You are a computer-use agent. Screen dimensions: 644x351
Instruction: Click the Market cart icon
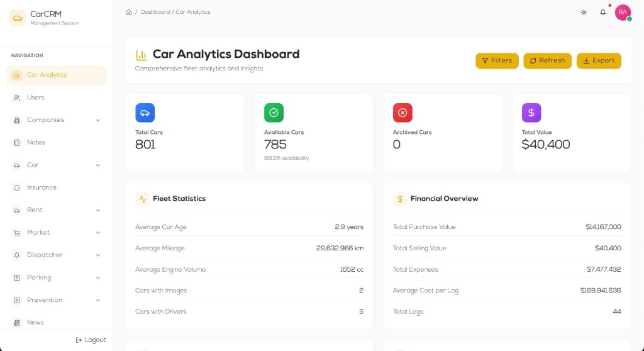(17, 233)
